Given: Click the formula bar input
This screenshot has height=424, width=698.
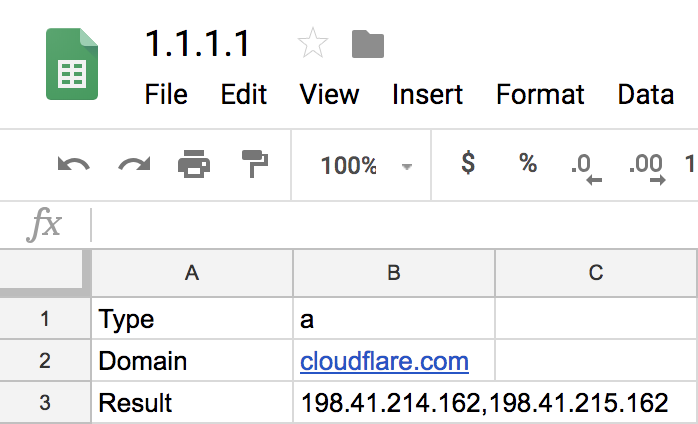Looking at the screenshot, I should (390, 225).
